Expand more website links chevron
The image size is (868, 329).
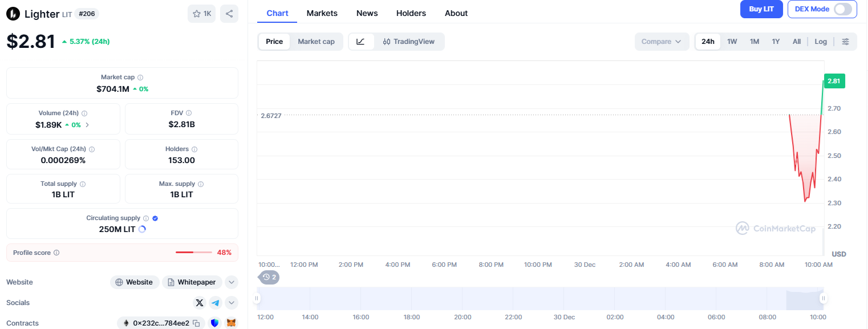pyautogui.click(x=231, y=282)
